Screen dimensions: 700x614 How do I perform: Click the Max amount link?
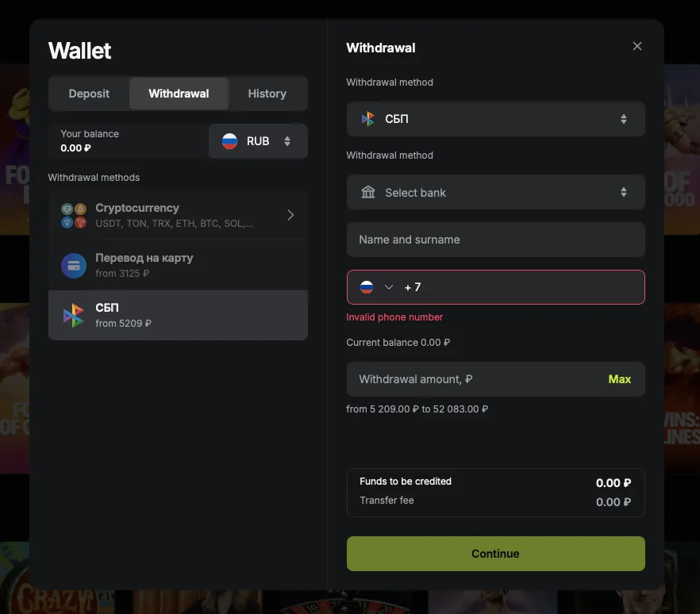click(619, 379)
